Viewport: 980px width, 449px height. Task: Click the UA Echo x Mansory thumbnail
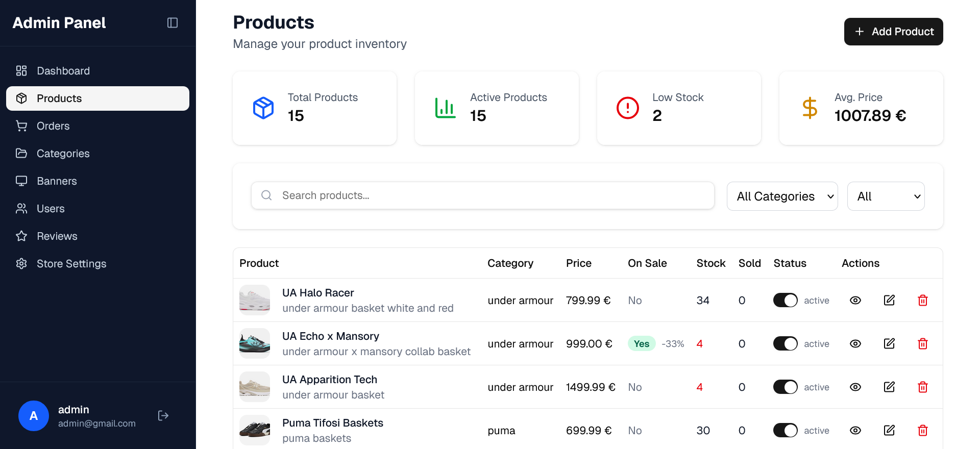[255, 344]
